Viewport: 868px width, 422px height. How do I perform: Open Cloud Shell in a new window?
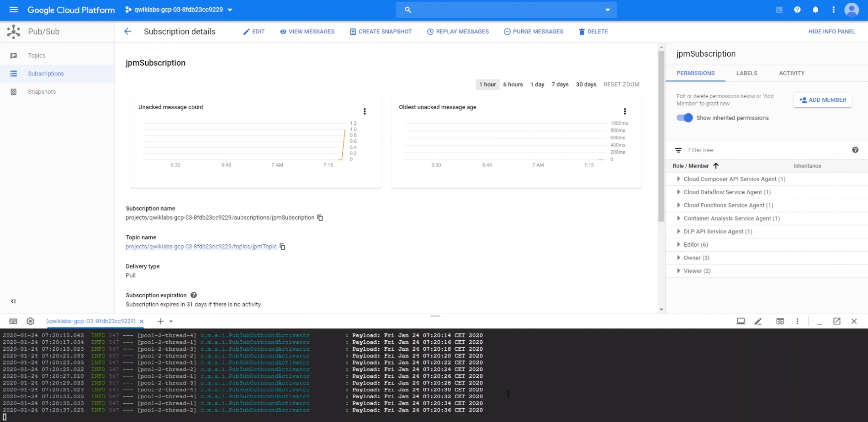(x=837, y=322)
